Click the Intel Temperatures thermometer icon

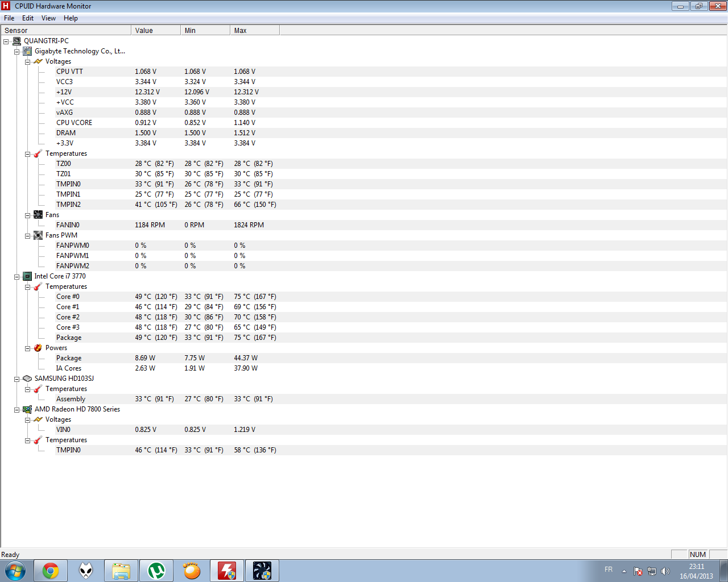[x=38, y=286]
